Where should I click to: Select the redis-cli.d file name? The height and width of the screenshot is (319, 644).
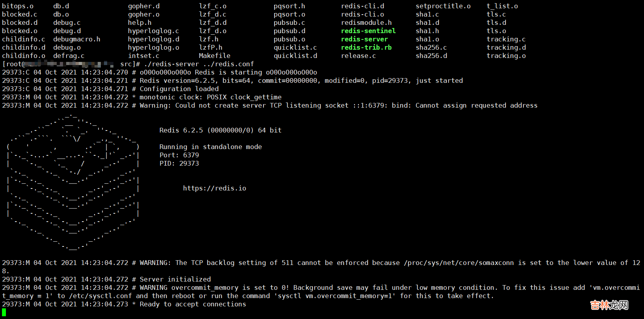[x=362, y=6]
